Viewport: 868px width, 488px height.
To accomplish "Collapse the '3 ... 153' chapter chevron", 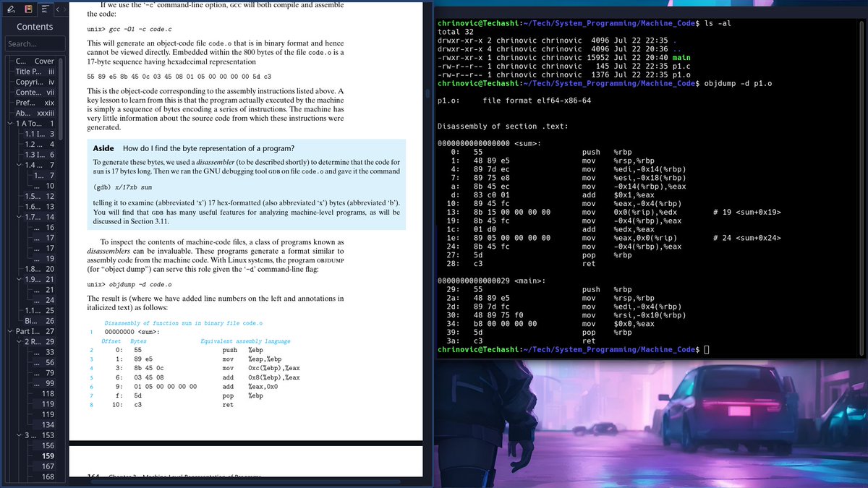I will pyautogui.click(x=18, y=435).
